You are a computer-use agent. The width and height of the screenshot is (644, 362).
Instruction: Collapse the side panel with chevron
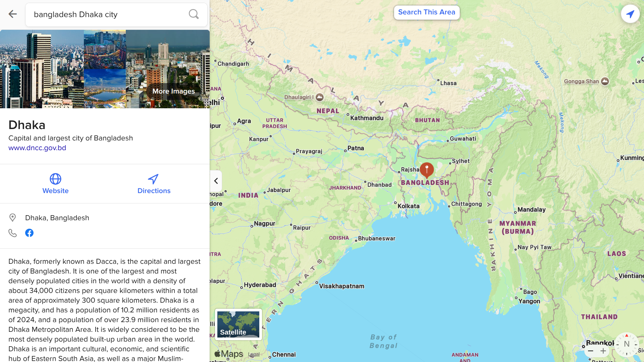(216, 181)
